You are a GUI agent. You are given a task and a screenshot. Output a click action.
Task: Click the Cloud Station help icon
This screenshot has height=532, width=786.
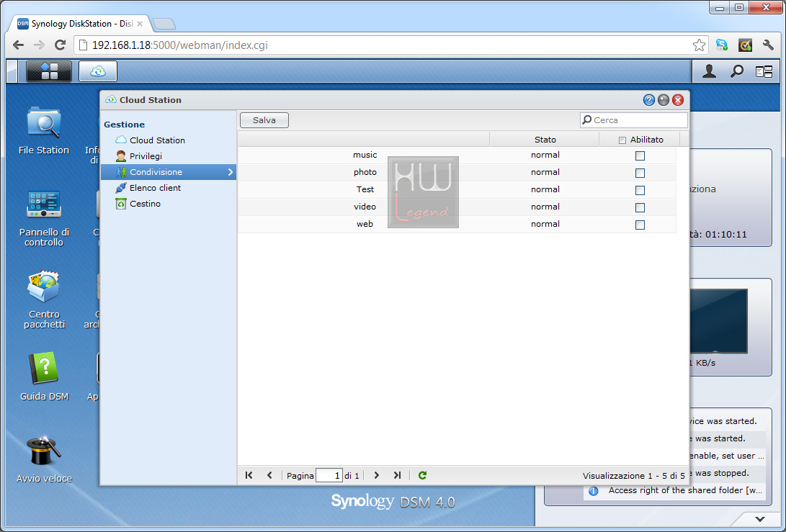(648, 100)
